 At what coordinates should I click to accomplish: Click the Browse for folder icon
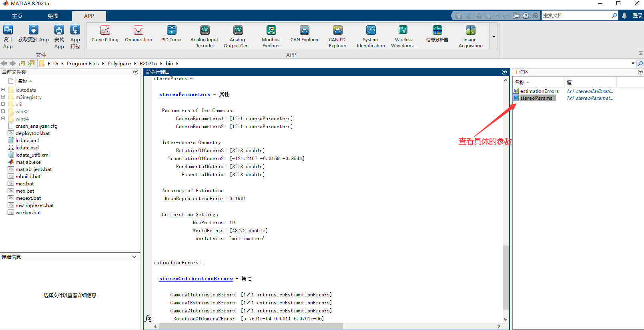tap(31, 63)
